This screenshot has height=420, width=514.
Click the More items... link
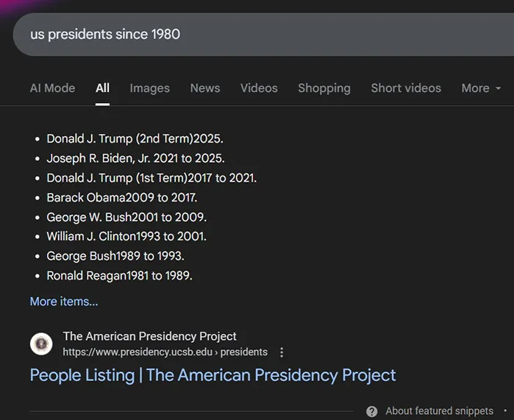pyautogui.click(x=64, y=302)
